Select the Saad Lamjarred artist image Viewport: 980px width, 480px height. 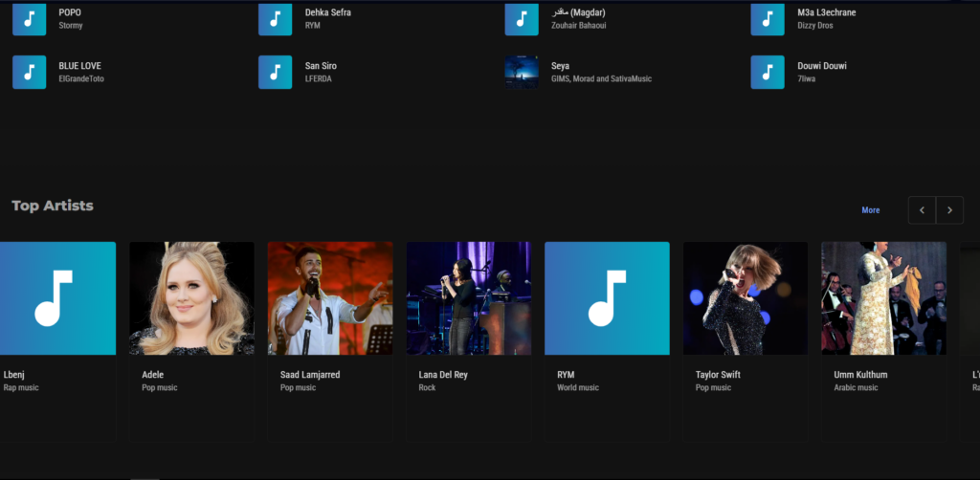(x=330, y=298)
